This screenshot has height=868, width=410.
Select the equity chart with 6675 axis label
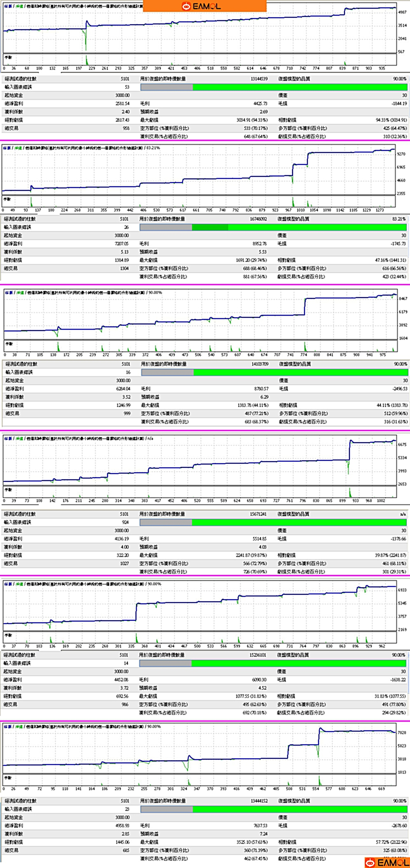coord(199,462)
